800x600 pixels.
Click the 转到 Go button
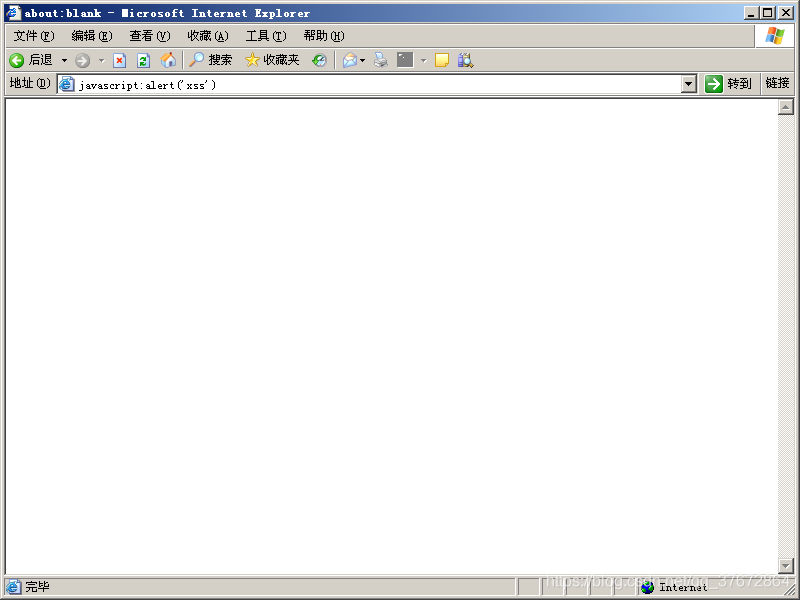tap(729, 84)
